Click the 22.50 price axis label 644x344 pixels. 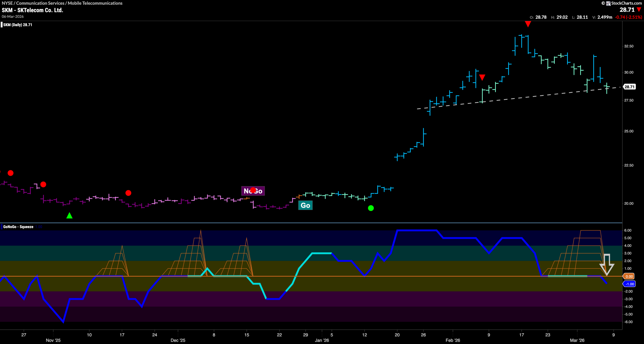629,165
